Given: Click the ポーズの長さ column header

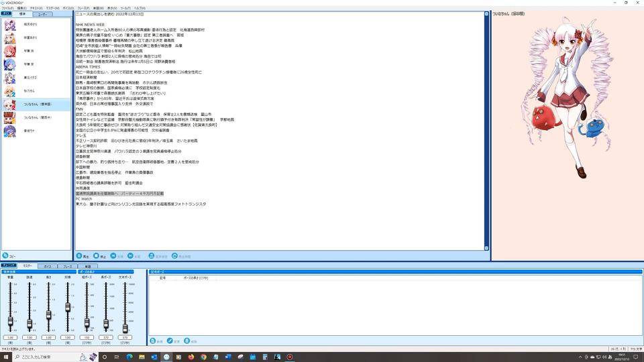Looking at the screenshot, I should [x=195, y=278].
